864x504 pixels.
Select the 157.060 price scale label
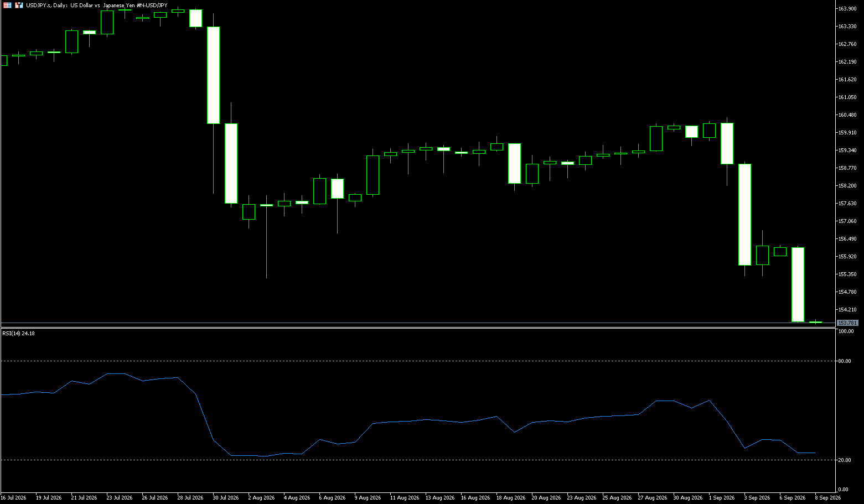pyautogui.click(x=847, y=221)
